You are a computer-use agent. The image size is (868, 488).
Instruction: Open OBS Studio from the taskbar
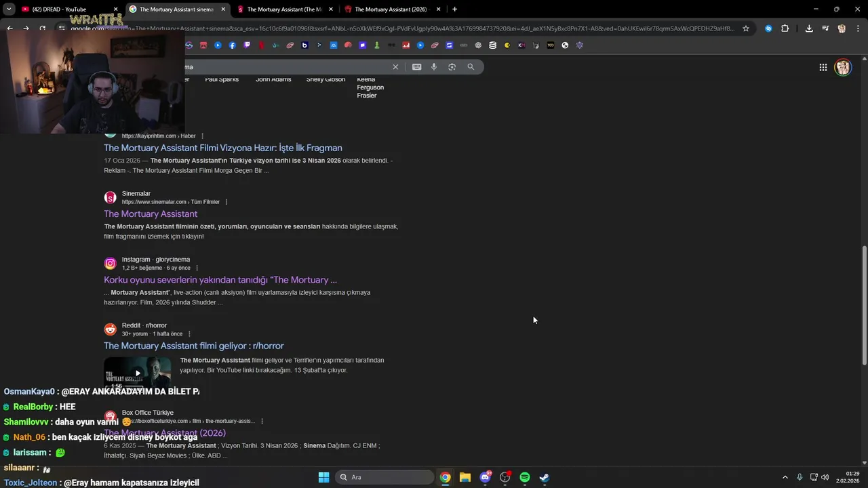[x=505, y=477]
